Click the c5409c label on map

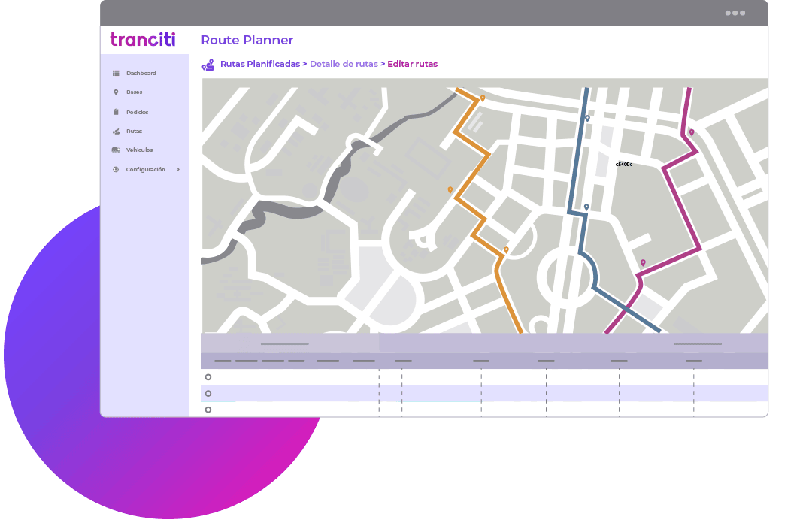(x=624, y=165)
